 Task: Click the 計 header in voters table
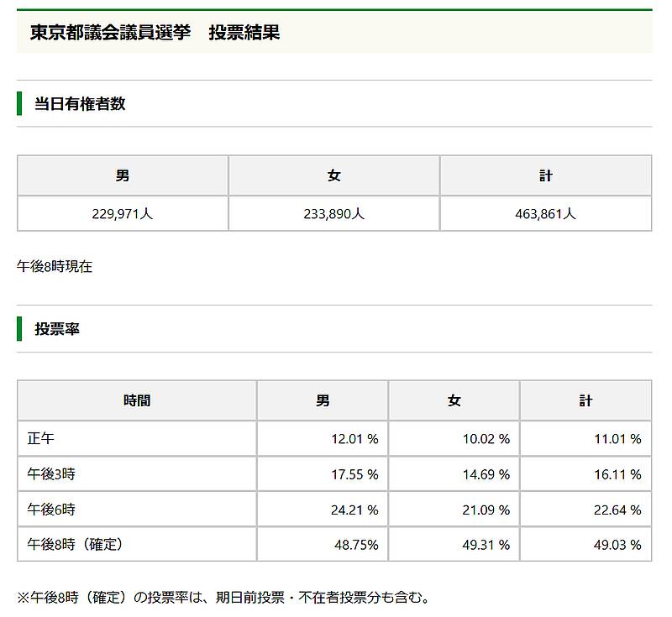545,175
